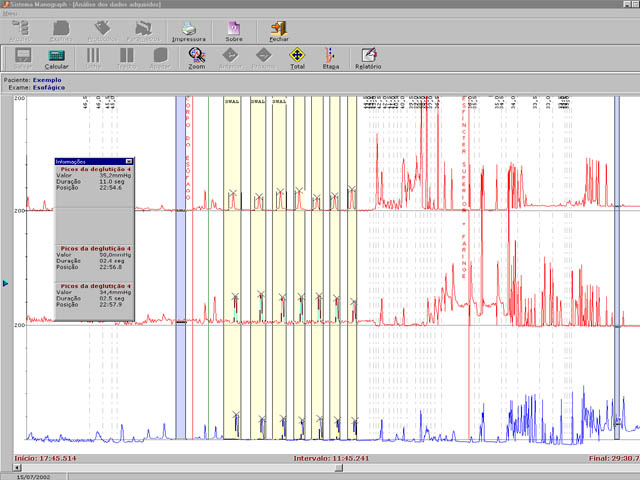Activate the Zoom magnifier tool
Viewport: 640px width, 480px height.
[x=197, y=56]
